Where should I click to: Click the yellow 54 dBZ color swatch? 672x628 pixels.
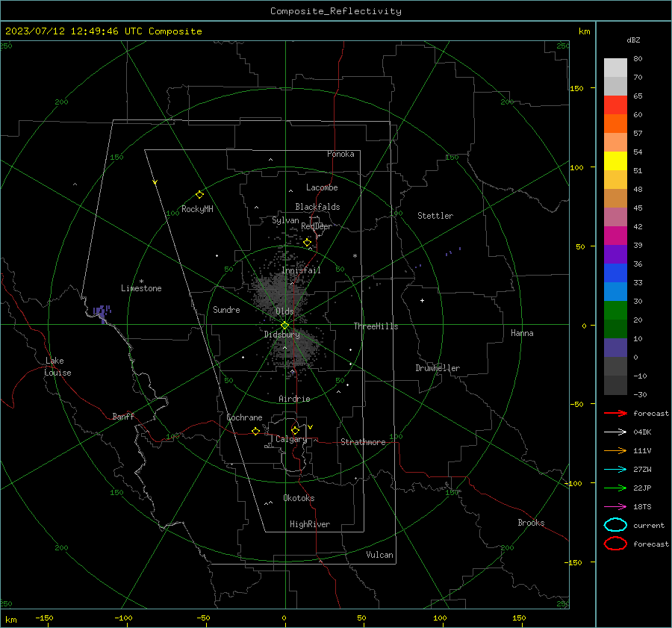point(615,161)
